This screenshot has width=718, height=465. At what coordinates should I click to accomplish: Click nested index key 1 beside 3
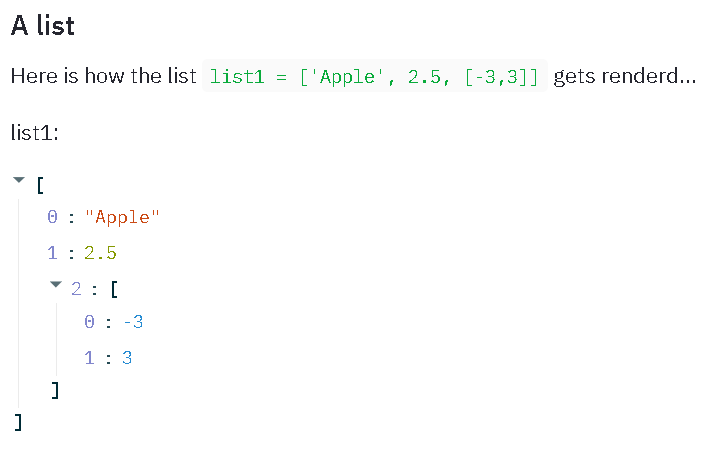tap(90, 356)
